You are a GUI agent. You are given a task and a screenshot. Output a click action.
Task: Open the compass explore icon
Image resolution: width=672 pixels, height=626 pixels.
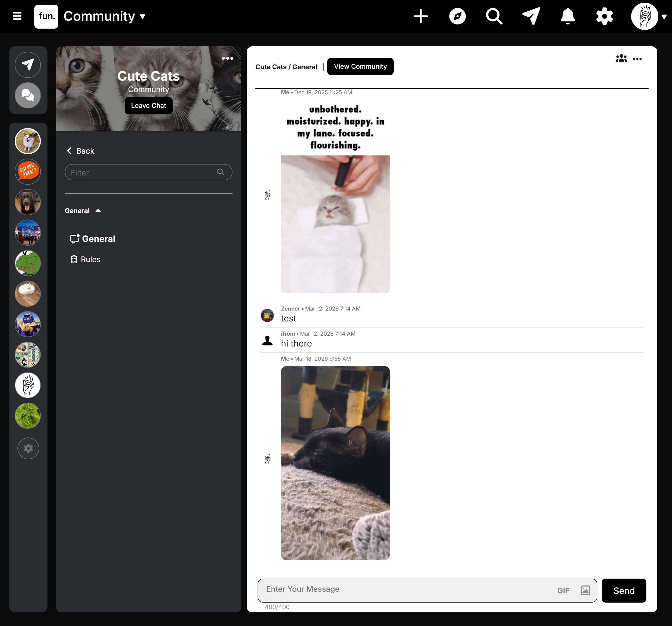tap(457, 16)
